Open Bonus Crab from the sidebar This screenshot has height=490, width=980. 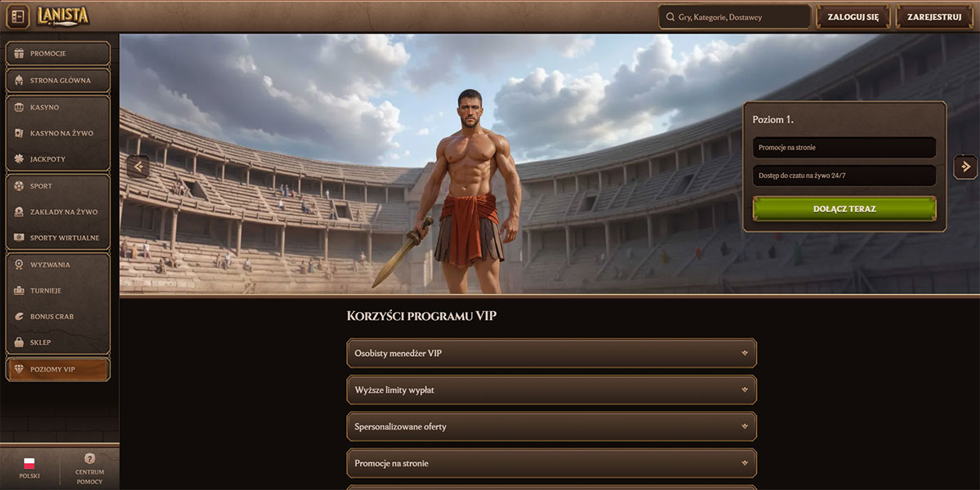(58, 316)
